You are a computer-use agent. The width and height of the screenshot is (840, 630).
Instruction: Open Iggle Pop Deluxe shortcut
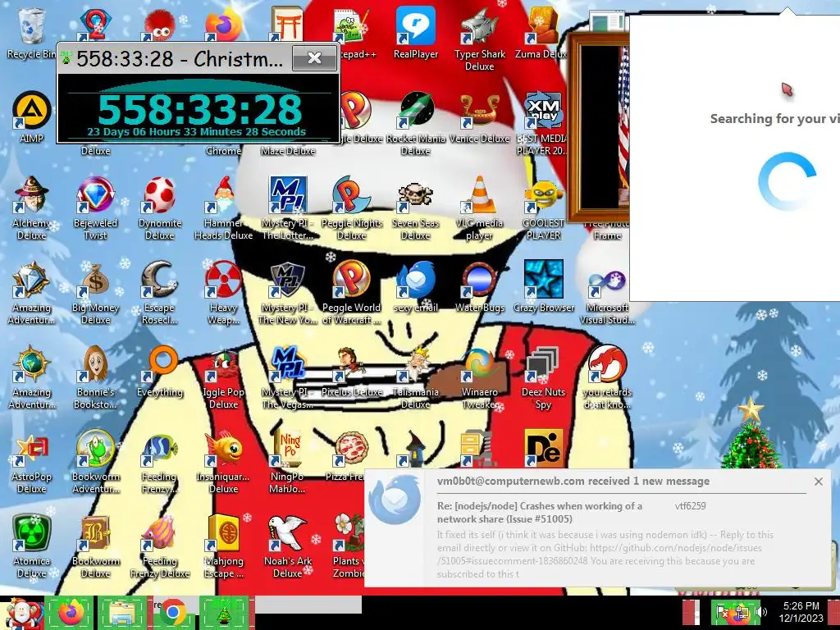[223, 378]
